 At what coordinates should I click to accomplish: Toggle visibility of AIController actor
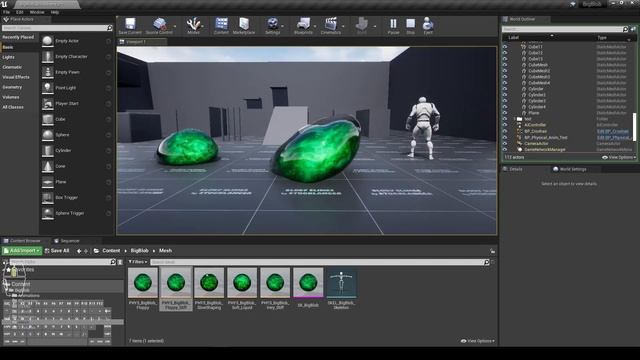505,125
